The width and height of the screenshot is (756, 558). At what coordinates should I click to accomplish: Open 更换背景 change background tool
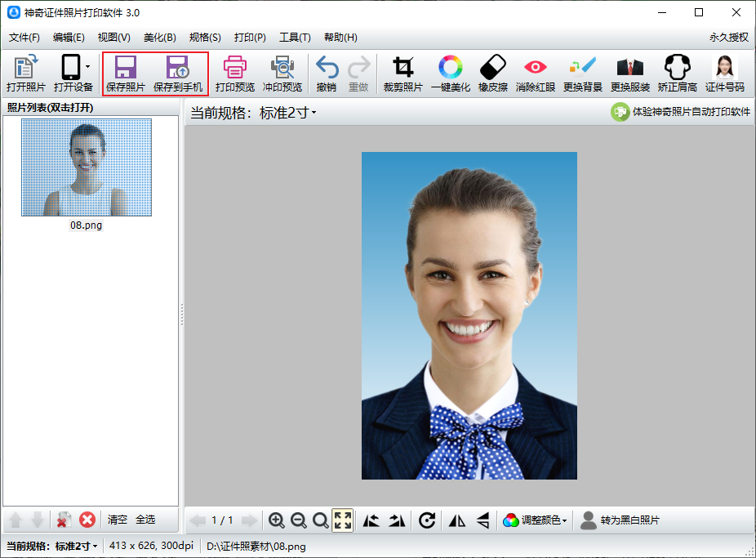pyautogui.click(x=582, y=74)
